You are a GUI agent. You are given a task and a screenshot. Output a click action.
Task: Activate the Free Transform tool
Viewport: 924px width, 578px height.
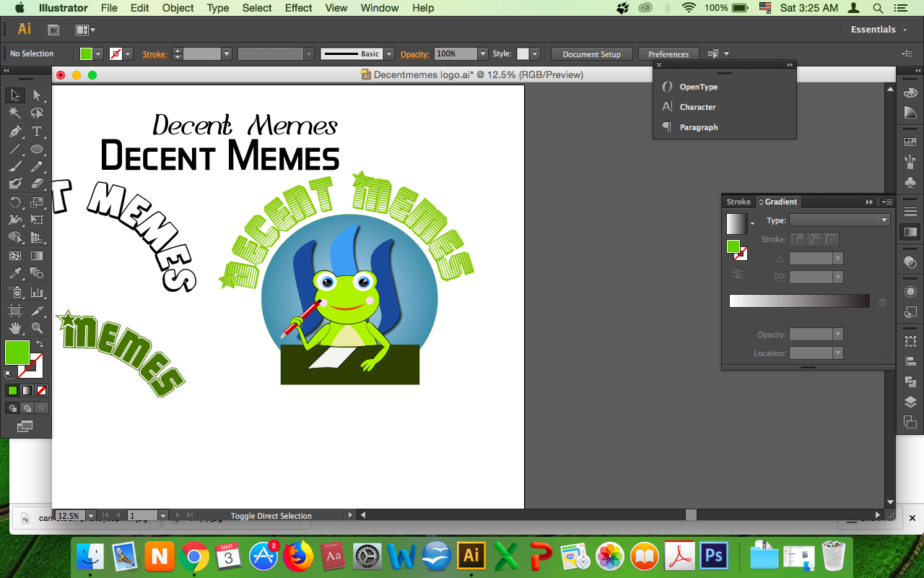point(37,220)
